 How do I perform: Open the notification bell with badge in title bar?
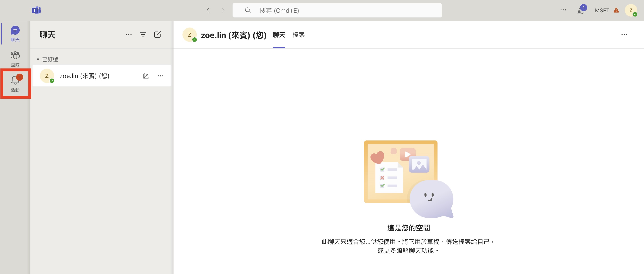[x=581, y=10]
